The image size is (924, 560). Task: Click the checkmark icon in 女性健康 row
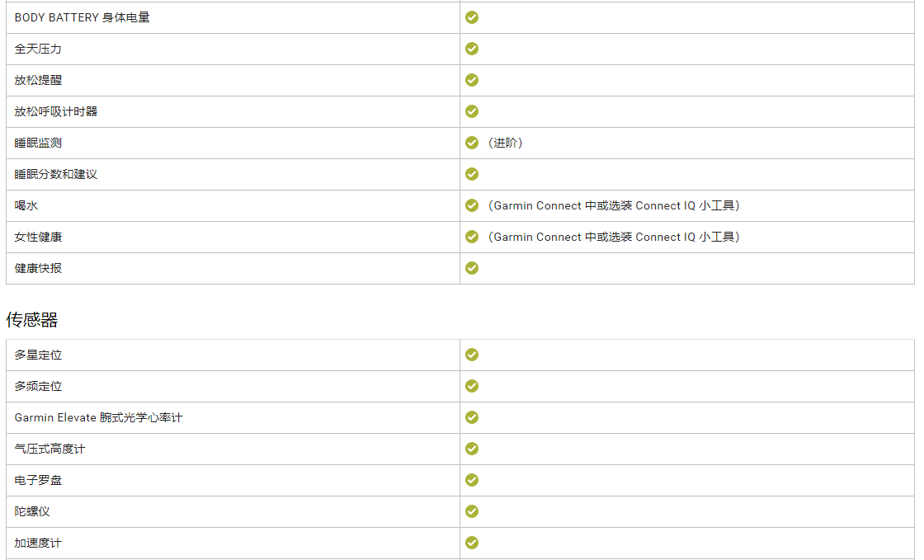[x=472, y=237]
